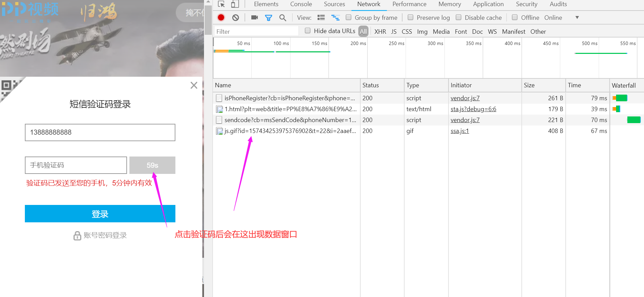Open the Online throttling dropdown

click(577, 17)
